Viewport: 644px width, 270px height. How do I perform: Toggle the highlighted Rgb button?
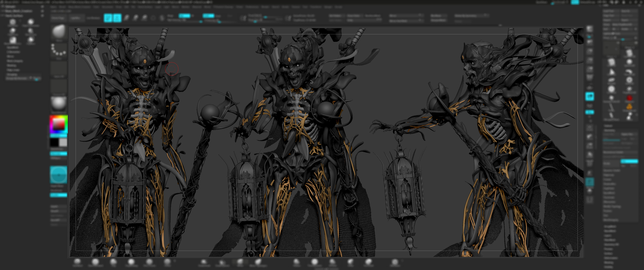[185, 16]
